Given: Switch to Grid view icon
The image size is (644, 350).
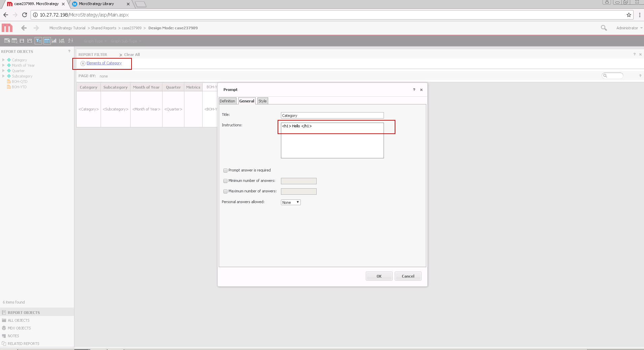Looking at the screenshot, I should (x=47, y=41).
